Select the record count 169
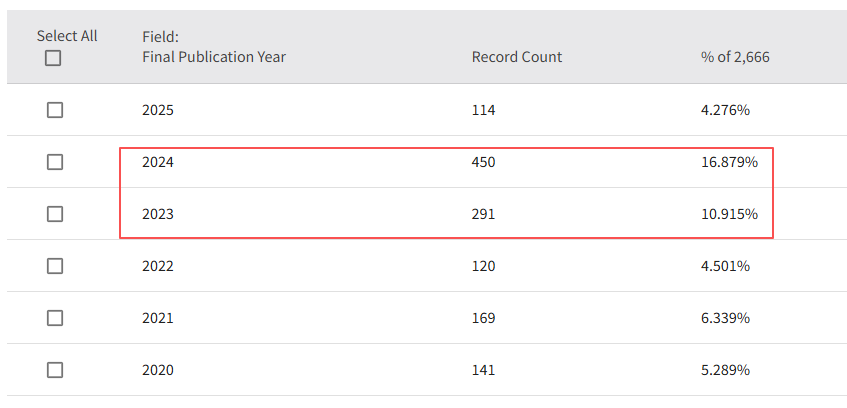This screenshot has height=408, width=847. pyautogui.click(x=484, y=318)
